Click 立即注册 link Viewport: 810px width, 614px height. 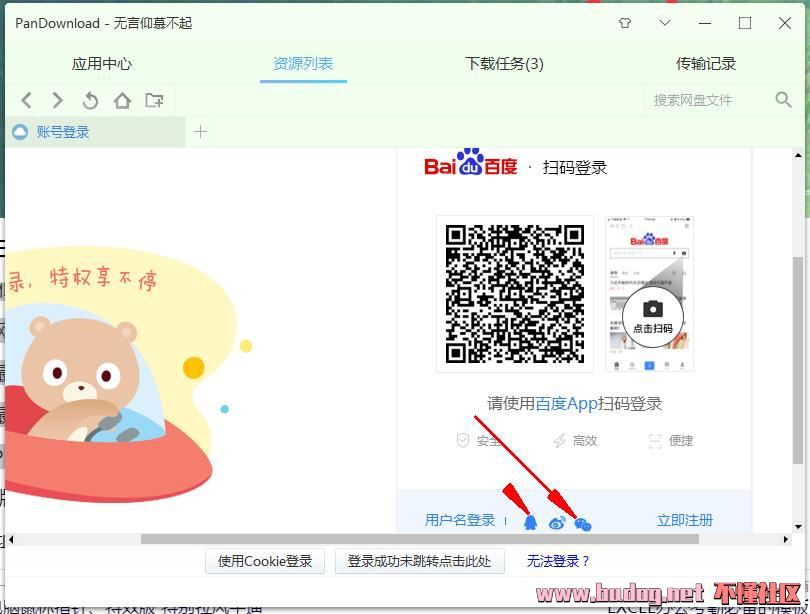[685, 520]
